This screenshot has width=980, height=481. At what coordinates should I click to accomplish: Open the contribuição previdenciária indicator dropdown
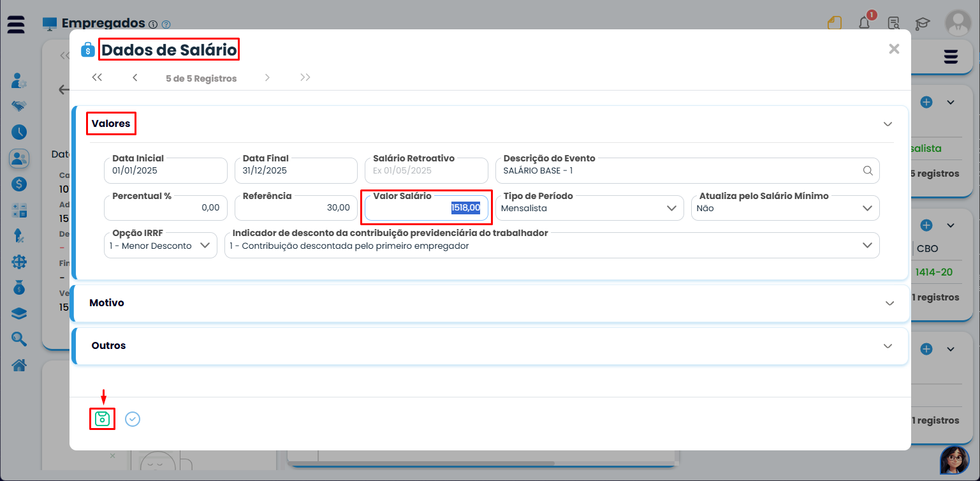(552, 246)
